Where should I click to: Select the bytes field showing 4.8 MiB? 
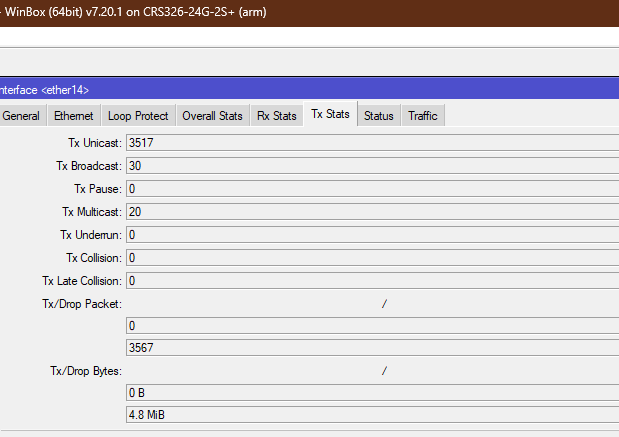[x=372, y=415]
